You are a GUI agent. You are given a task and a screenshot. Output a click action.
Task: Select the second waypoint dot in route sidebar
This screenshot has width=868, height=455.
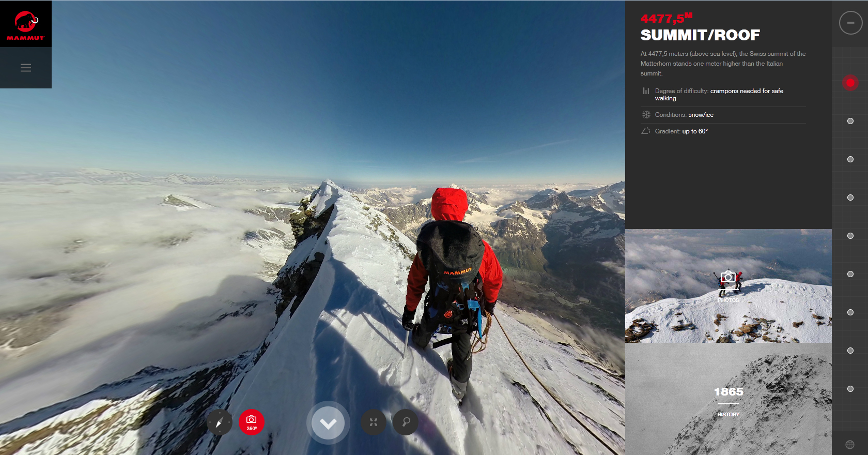tap(850, 121)
